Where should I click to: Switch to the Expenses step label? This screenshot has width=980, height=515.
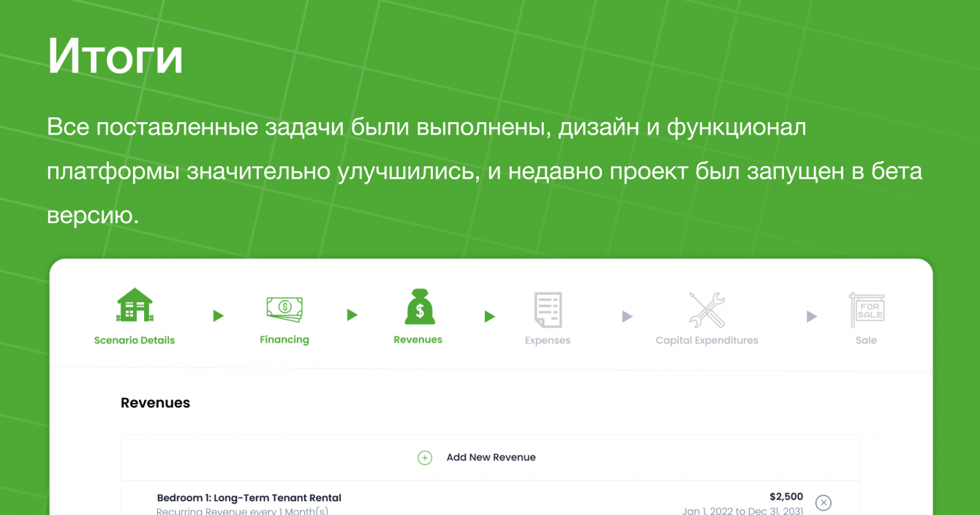(x=548, y=340)
